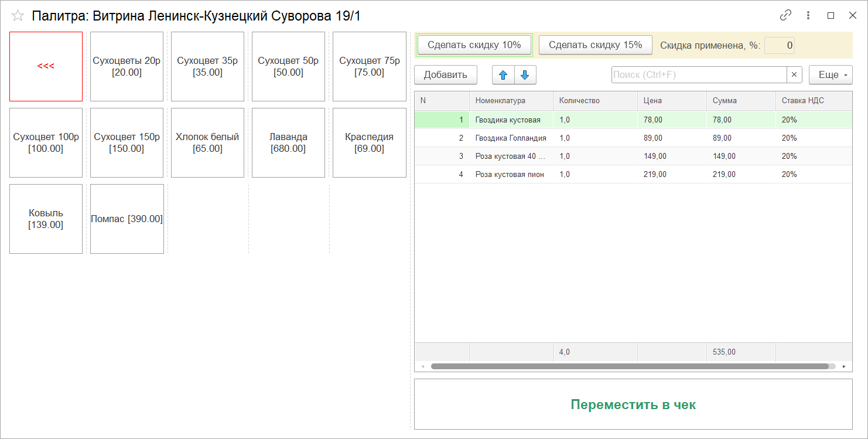The width and height of the screenshot is (868, 439).
Task: Focus the Поиск search field
Action: tap(698, 75)
